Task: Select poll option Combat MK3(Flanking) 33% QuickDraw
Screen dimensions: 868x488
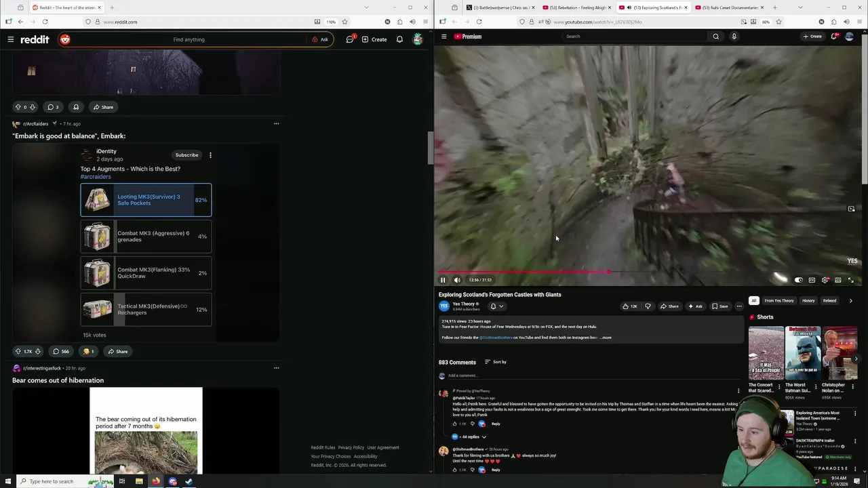Action: coord(146,273)
